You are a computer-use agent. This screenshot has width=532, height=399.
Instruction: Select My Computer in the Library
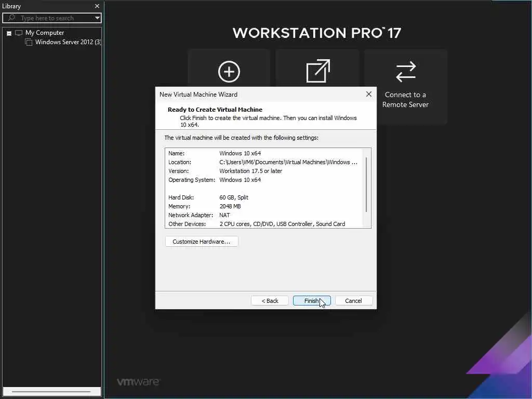[45, 33]
